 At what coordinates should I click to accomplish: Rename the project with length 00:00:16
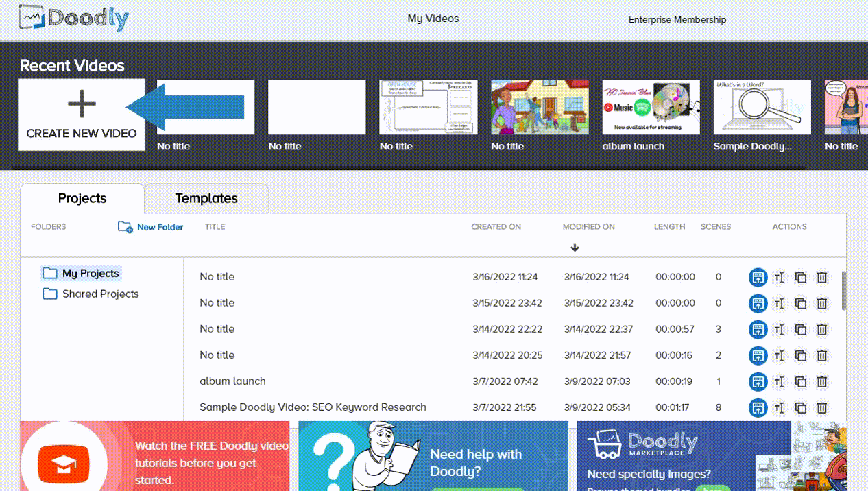click(x=779, y=356)
